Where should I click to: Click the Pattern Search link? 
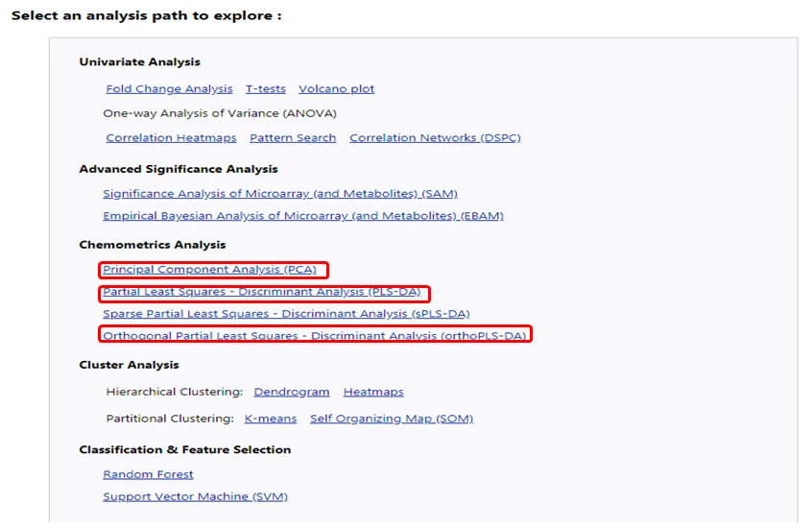[293, 138]
